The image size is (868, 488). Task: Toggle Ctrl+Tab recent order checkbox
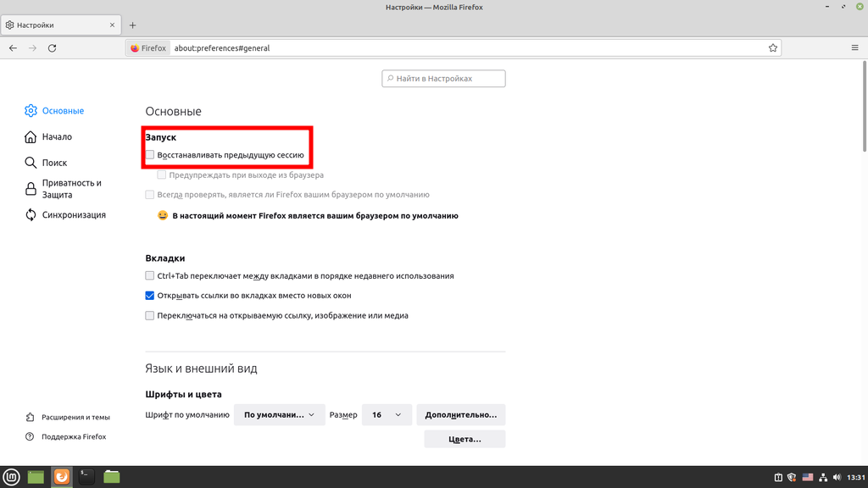pos(150,276)
